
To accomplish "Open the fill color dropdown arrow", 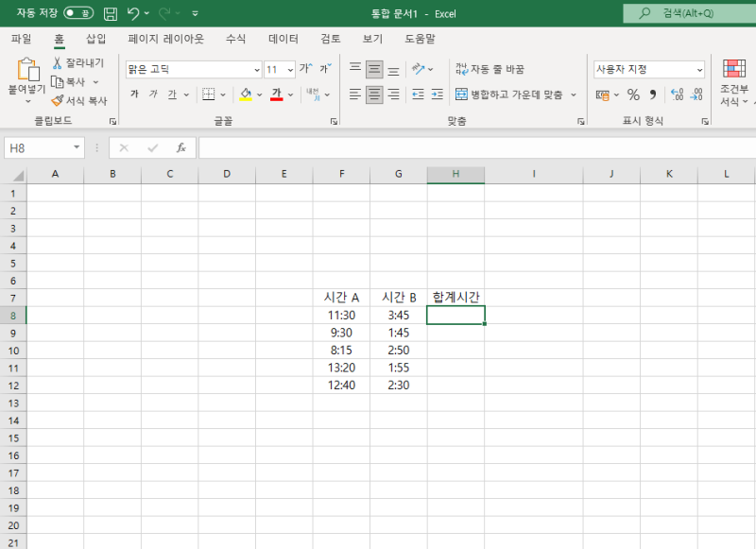I will [x=259, y=94].
